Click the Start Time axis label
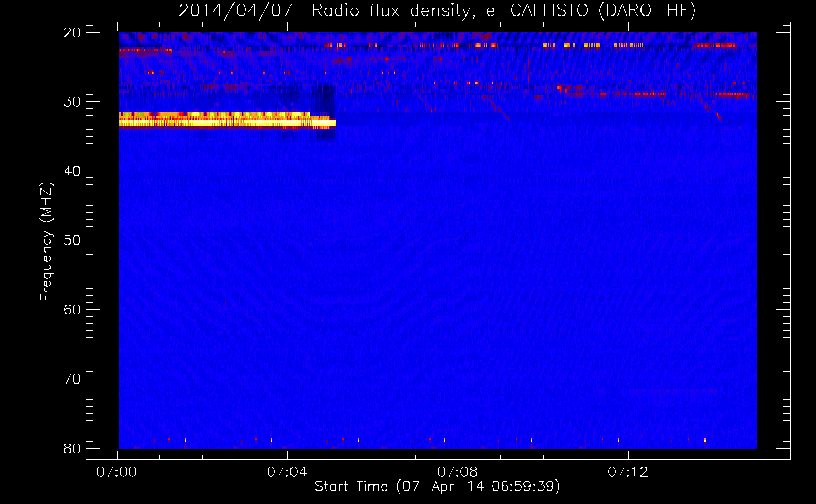The height and width of the screenshot is (504, 816). [437, 486]
